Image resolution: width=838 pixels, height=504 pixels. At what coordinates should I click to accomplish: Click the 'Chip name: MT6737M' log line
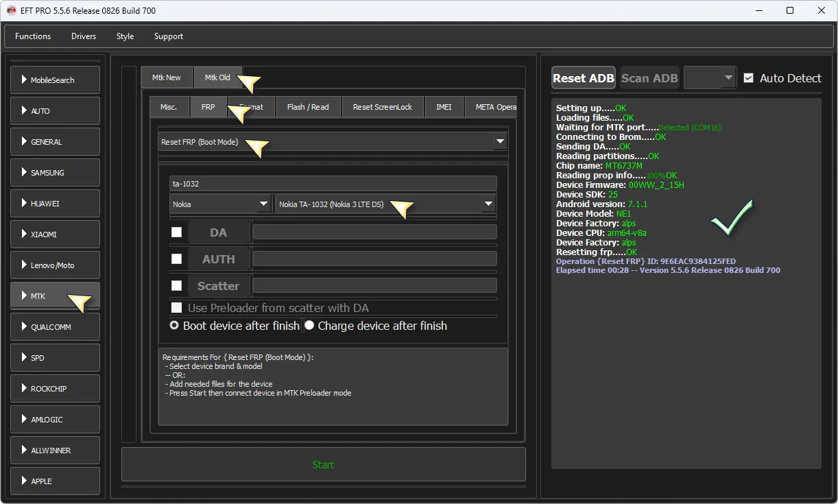(599, 166)
